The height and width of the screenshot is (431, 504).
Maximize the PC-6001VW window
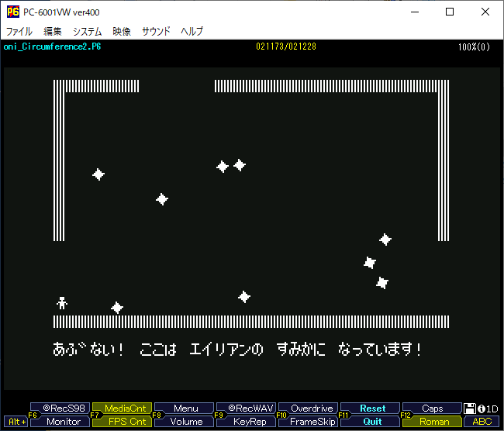point(450,12)
